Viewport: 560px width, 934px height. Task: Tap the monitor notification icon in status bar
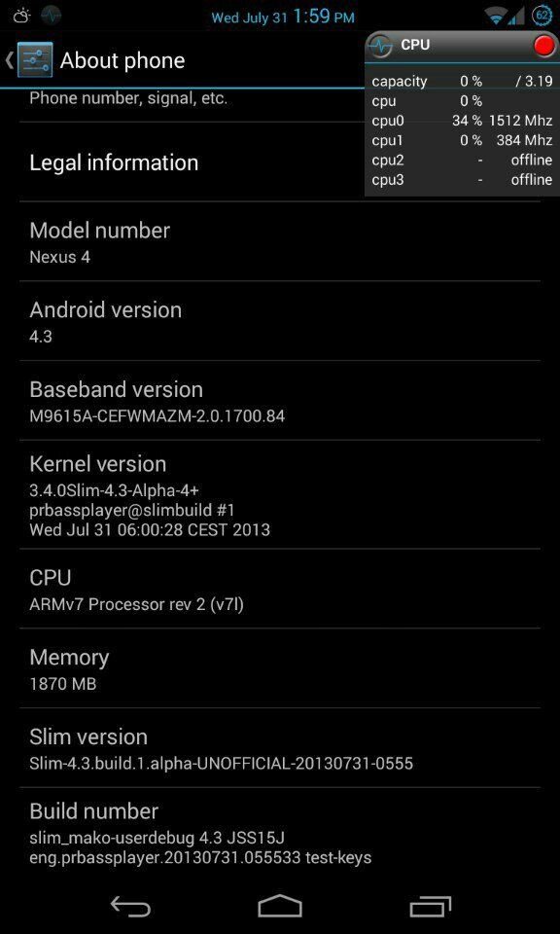pyautogui.click(x=52, y=16)
